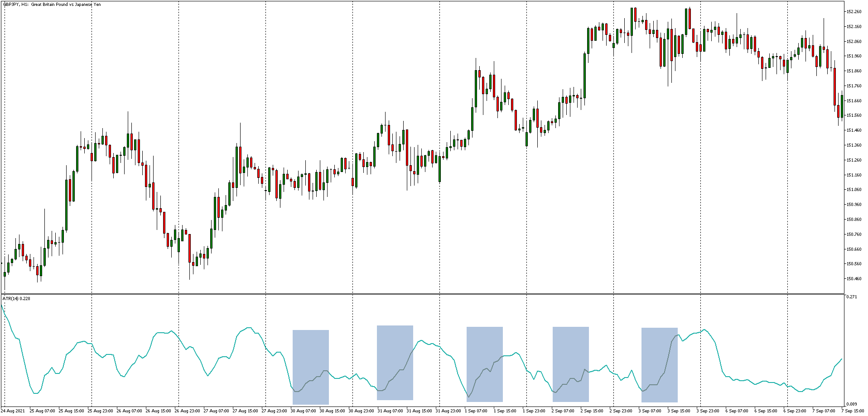
Task: Click the 30 Aug 23:00 time label
Action: click(361, 411)
